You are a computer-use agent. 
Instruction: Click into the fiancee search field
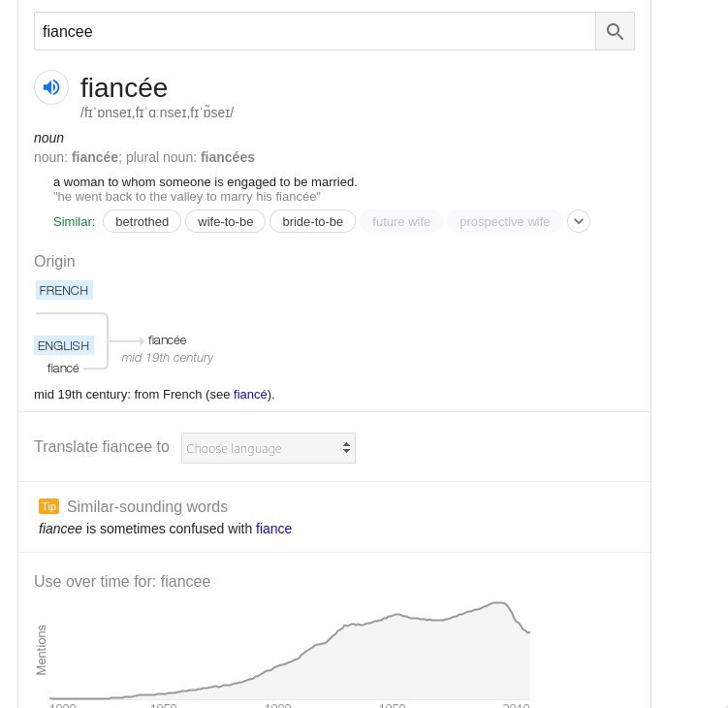click(x=310, y=31)
